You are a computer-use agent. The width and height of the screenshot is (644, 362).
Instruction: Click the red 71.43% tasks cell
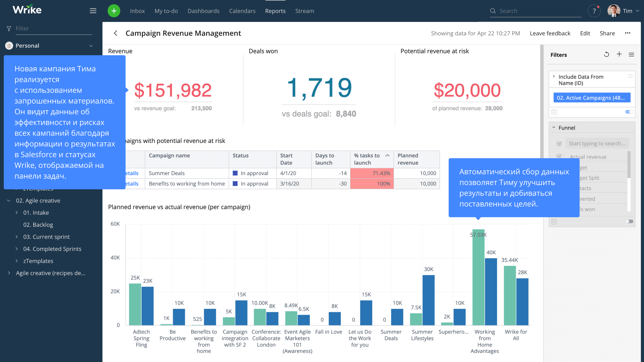point(372,173)
